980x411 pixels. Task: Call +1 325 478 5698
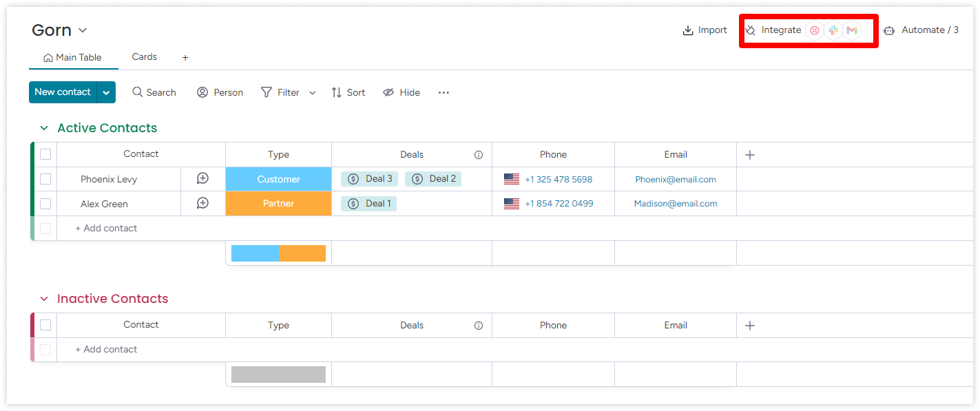(x=559, y=179)
